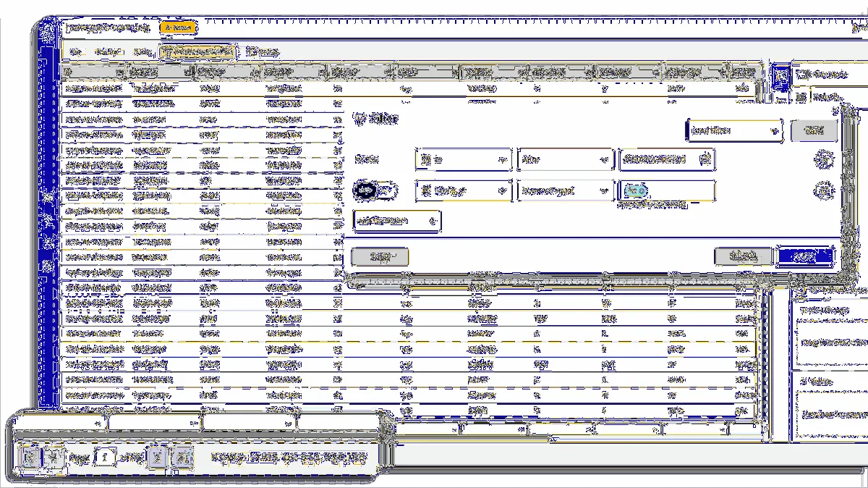Click the orange button beside the page title
The image size is (868, 488).
(178, 28)
